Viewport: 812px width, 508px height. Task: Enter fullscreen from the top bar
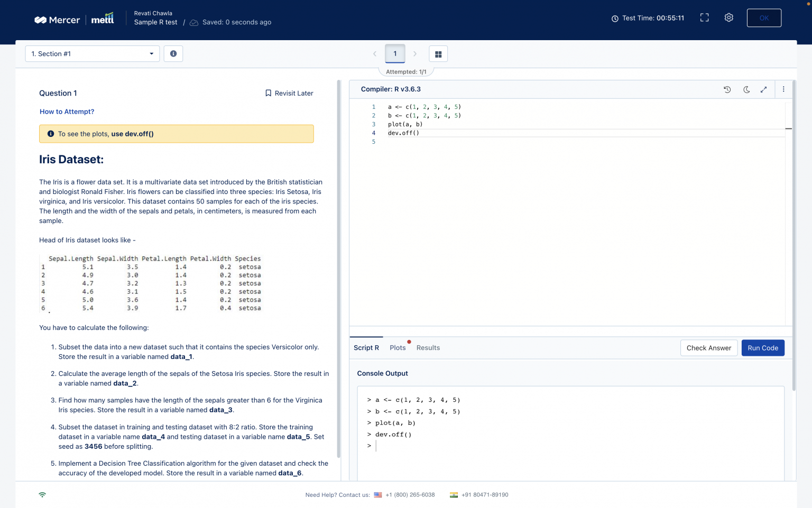704,17
